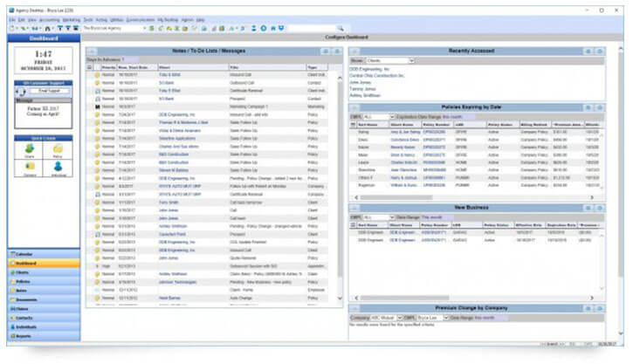This screenshot has width=633, height=364.
Task: Click grid selector icon in New Business header
Action: pos(353,225)
